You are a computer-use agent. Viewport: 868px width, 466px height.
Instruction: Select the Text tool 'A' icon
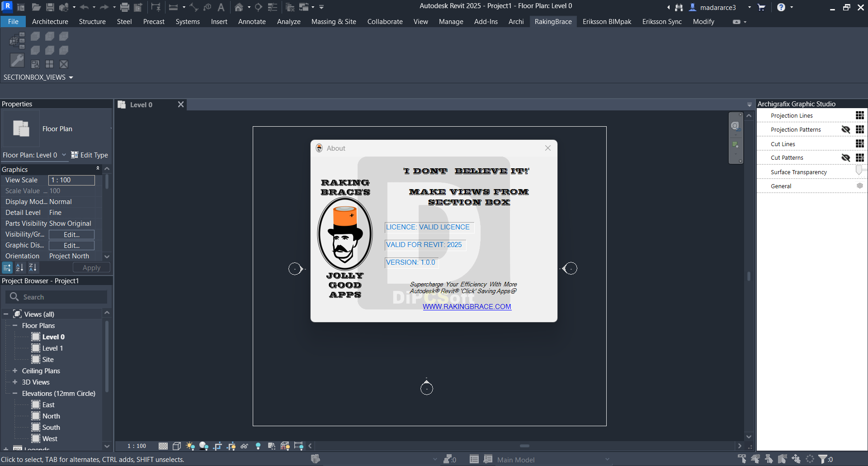(x=221, y=7)
